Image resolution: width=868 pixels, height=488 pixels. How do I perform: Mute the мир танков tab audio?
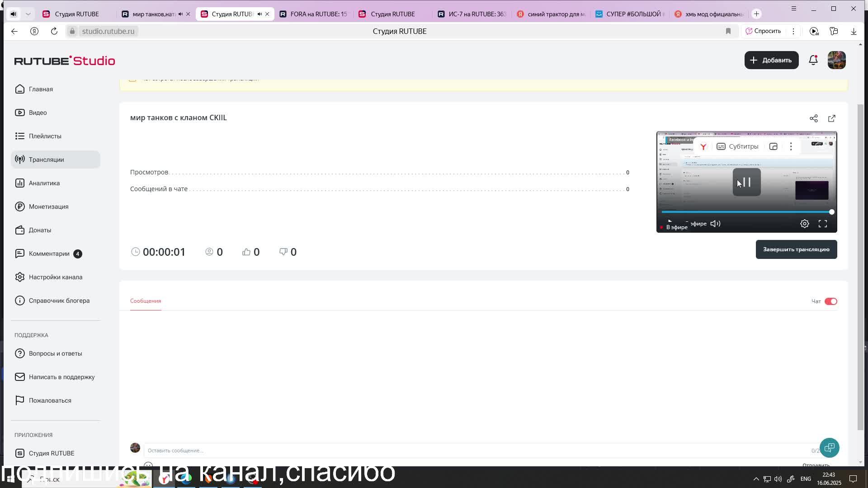180,14
